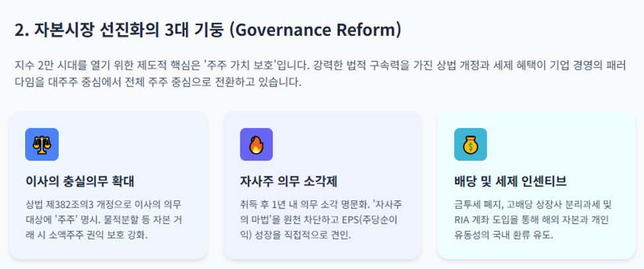Viewport: 644px width, 269px height.
Task: Click the flame icon
Action: point(256,145)
